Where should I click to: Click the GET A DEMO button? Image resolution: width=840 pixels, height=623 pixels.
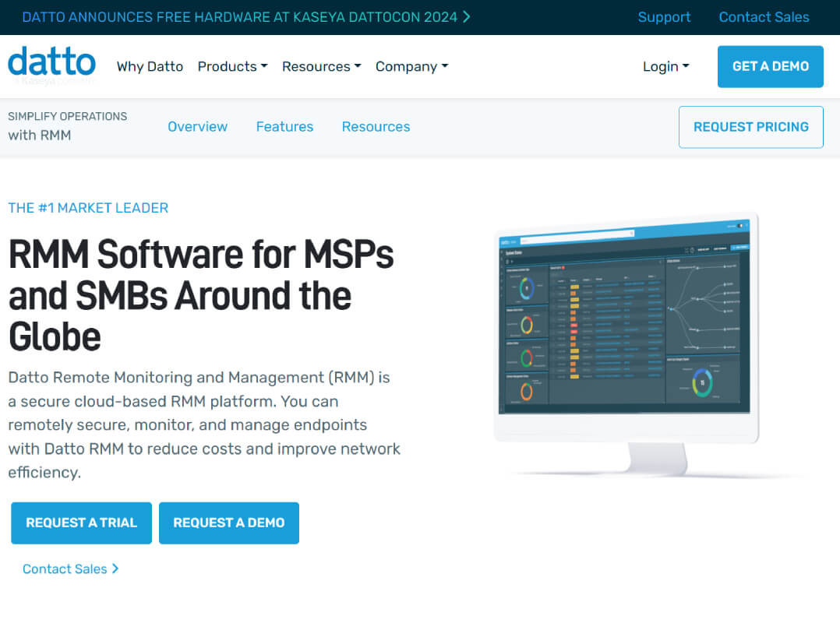tap(771, 66)
